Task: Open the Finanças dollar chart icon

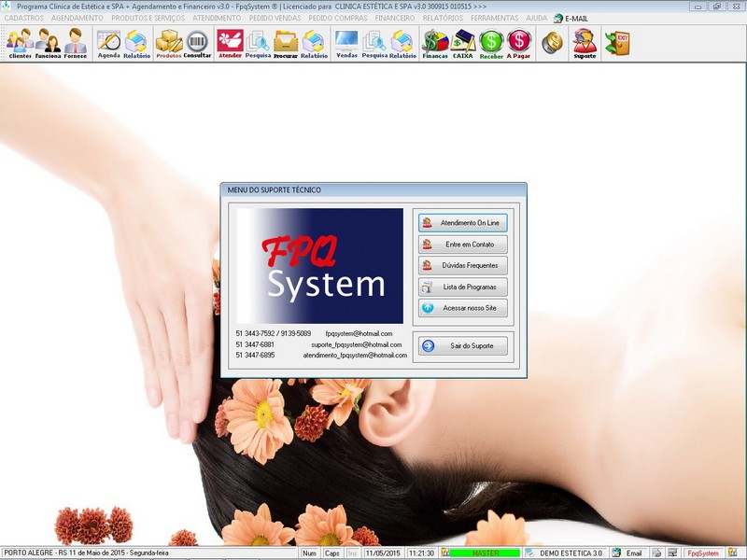Action: tap(435, 44)
